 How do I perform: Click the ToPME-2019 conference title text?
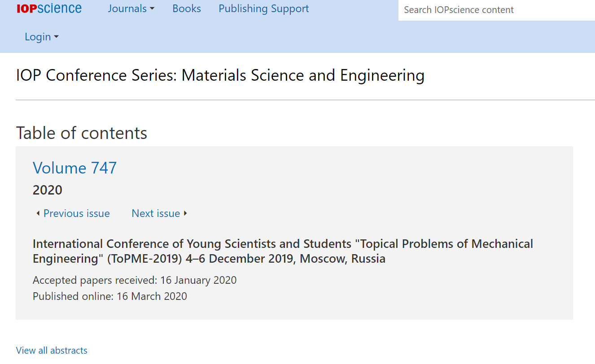click(x=283, y=251)
